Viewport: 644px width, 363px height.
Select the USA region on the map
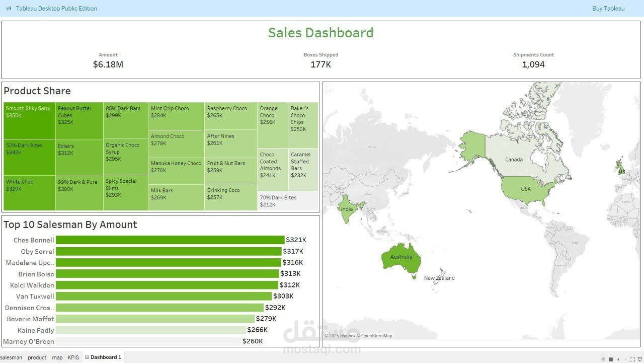[525, 189]
